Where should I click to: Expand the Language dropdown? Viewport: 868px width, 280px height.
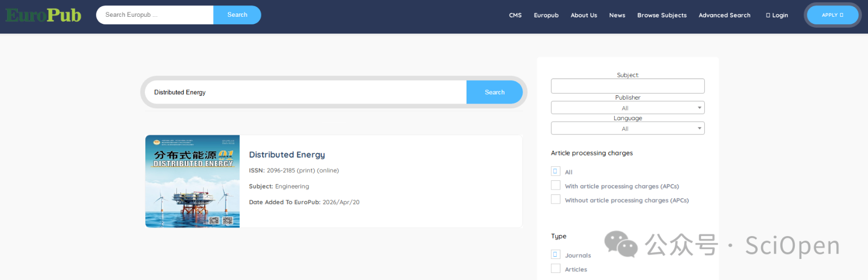click(628, 128)
